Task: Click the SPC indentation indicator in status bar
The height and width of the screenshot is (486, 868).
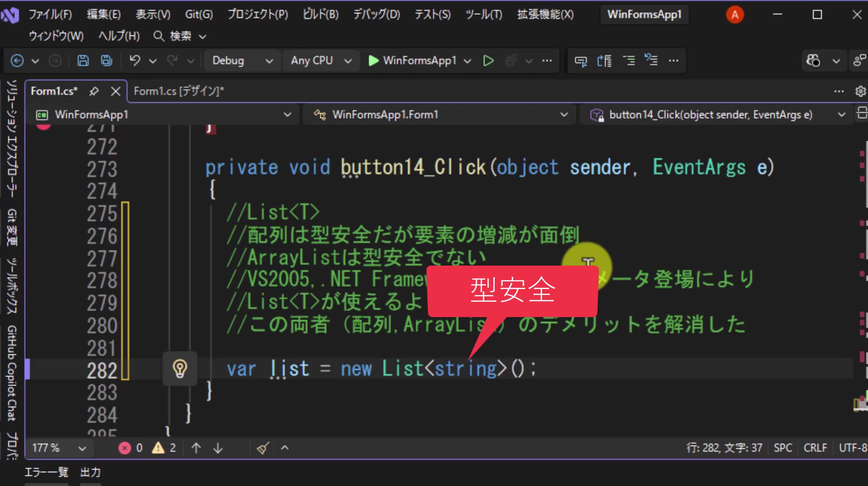Action: 783,448
